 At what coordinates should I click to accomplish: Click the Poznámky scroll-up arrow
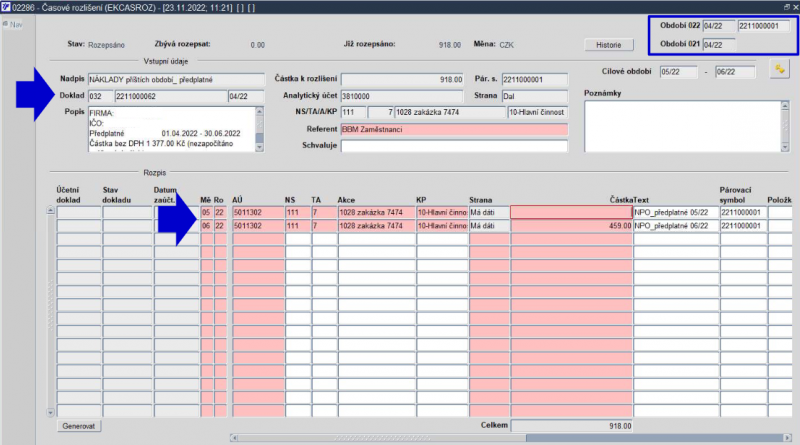pyautogui.click(x=785, y=106)
